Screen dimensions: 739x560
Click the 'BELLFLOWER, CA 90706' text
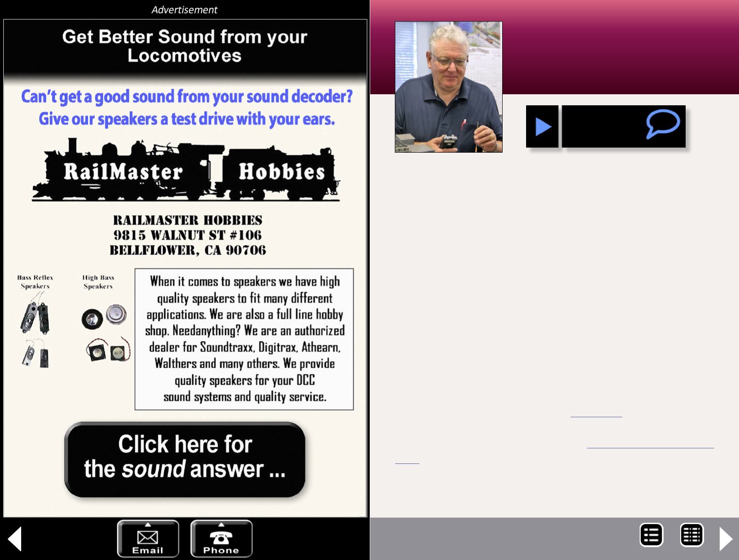pos(188,250)
